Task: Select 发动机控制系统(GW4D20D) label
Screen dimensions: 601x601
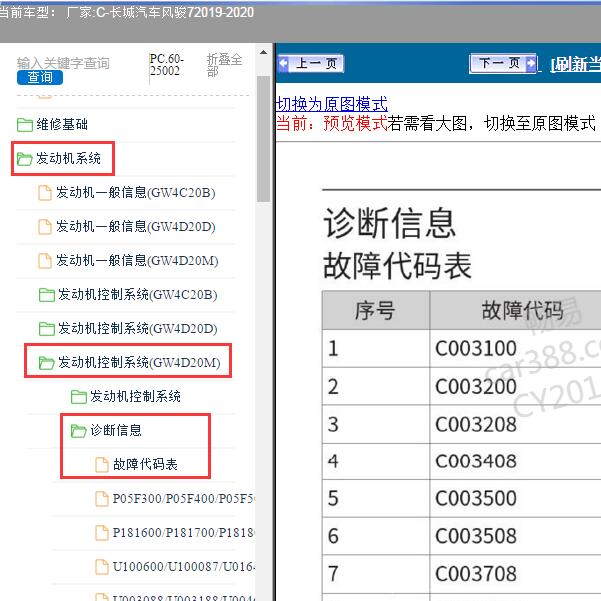Action: [x=138, y=328]
